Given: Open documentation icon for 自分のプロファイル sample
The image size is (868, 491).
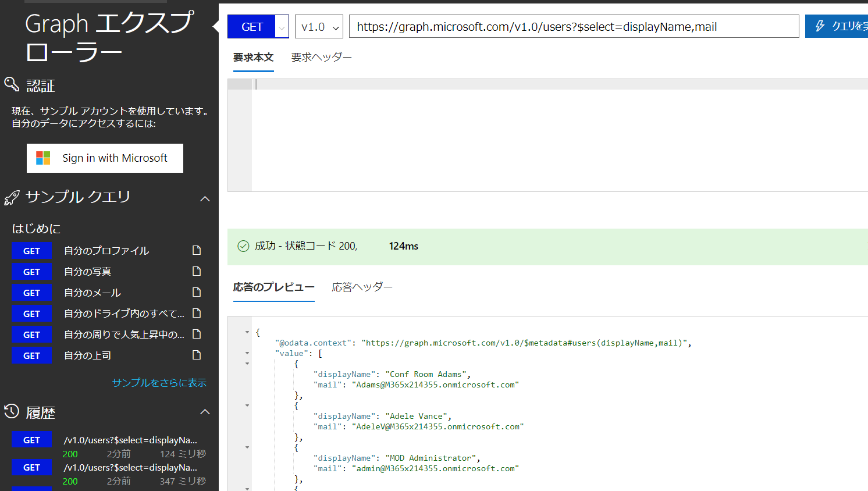Looking at the screenshot, I should coord(197,250).
